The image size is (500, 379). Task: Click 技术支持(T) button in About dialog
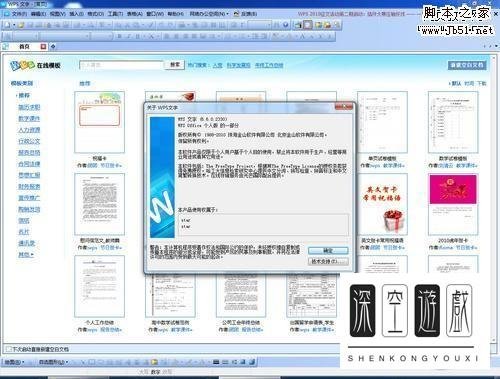328,261
